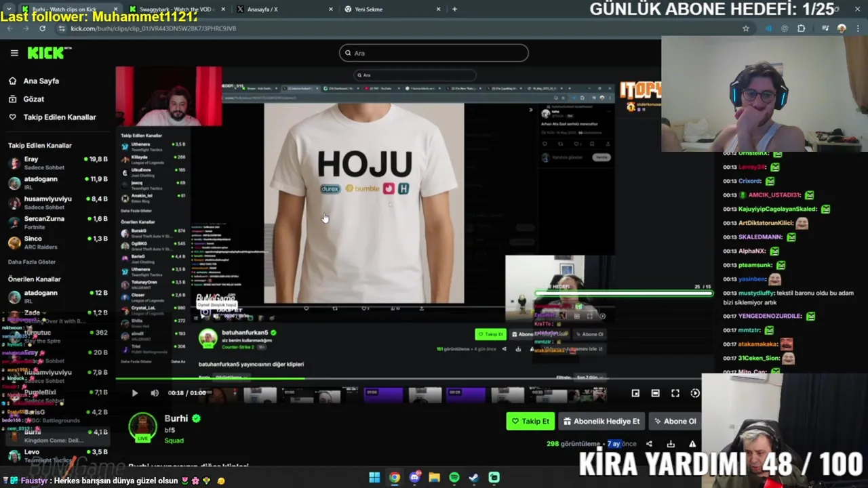
Task: Report the clip with warning icon
Action: click(692, 444)
